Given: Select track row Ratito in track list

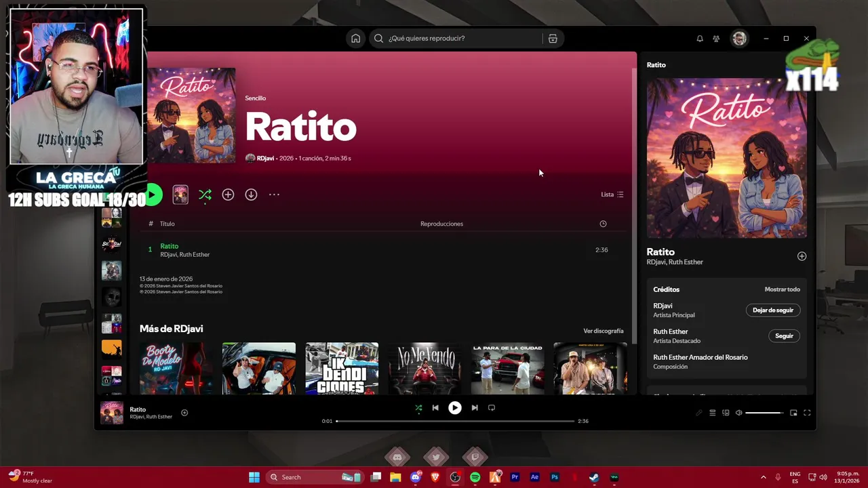Looking at the screenshot, I should click(383, 250).
